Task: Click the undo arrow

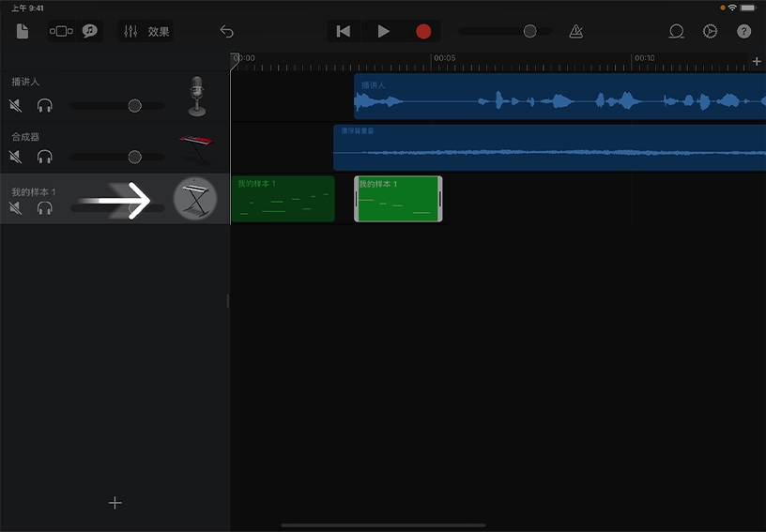Action: click(x=226, y=31)
